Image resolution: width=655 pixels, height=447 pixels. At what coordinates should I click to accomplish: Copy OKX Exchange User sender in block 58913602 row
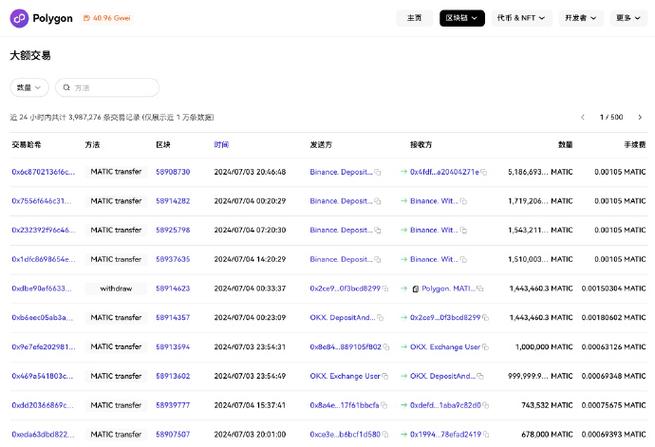point(385,376)
